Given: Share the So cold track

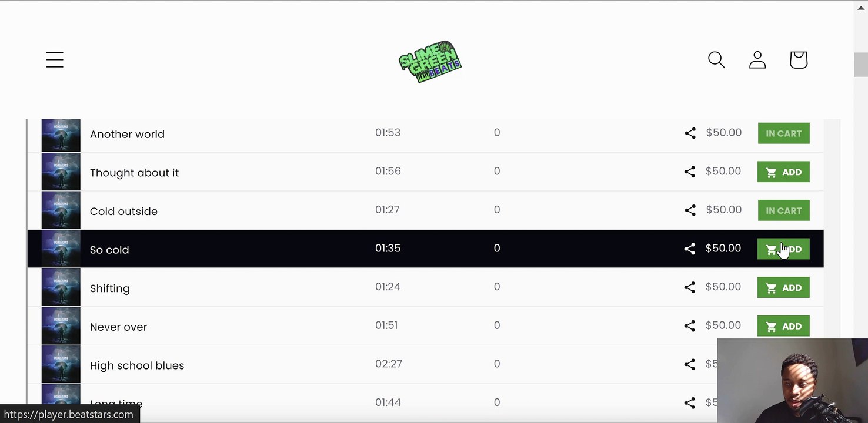Looking at the screenshot, I should pos(690,249).
